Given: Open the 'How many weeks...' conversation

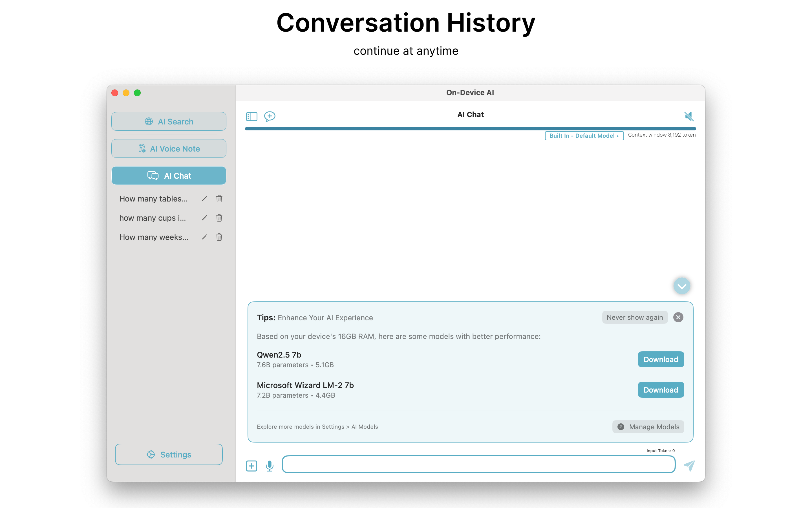Looking at the screenshot, I should 154,237.
